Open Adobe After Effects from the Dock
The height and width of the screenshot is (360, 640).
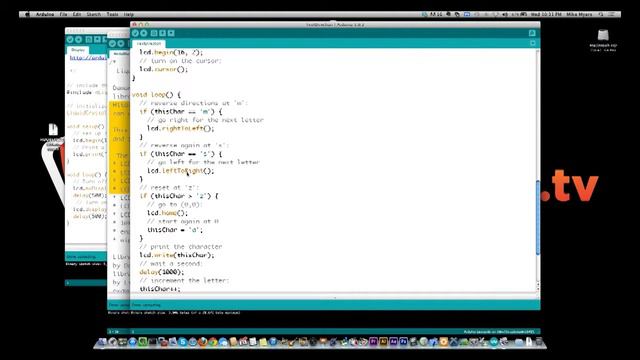pyautogui.click(x=393, y=342)
